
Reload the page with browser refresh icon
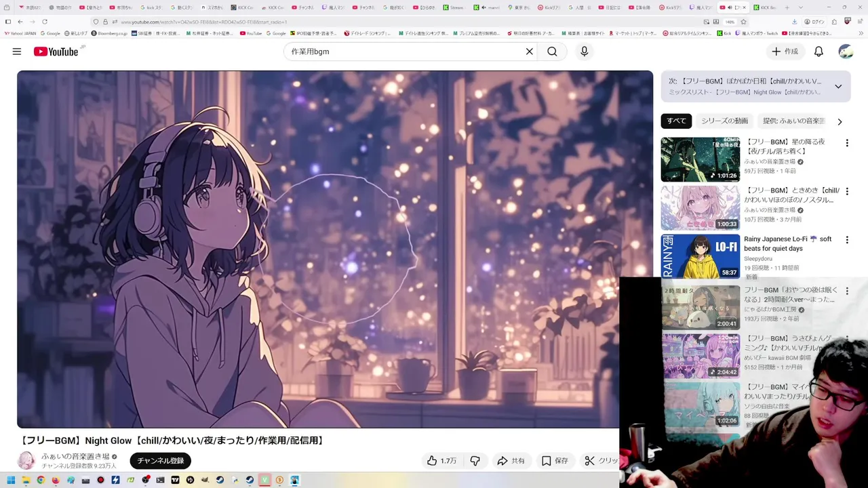pyautogui.click(x=45, y=22)
